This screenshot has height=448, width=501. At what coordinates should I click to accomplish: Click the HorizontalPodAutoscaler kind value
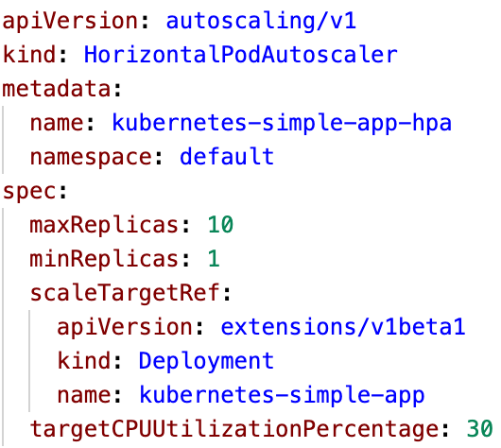241,54
